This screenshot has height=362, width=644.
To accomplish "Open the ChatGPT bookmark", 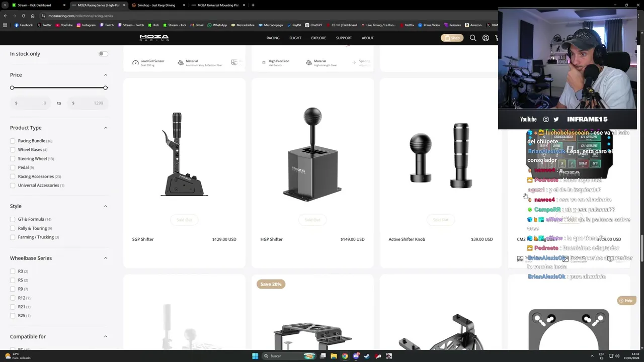I will [x=313, y=25].
